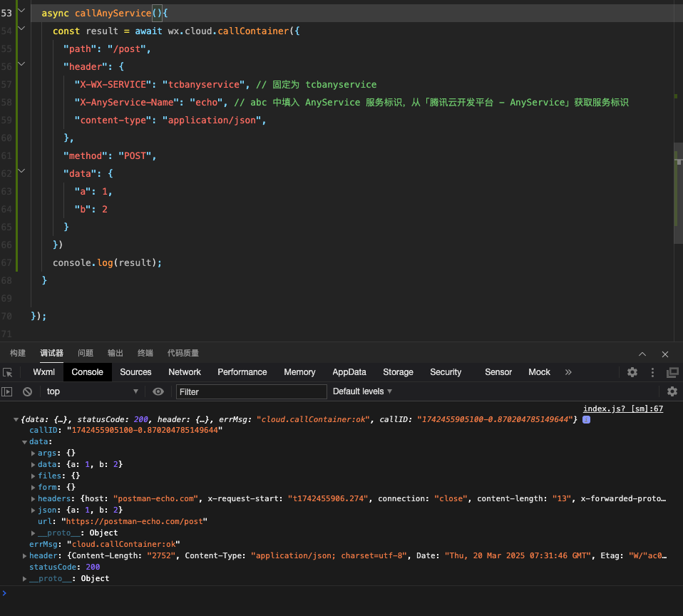The height and width of the screenshot is (616, 683).
Task: Open the Sources tab
Action: pos(136,372)
